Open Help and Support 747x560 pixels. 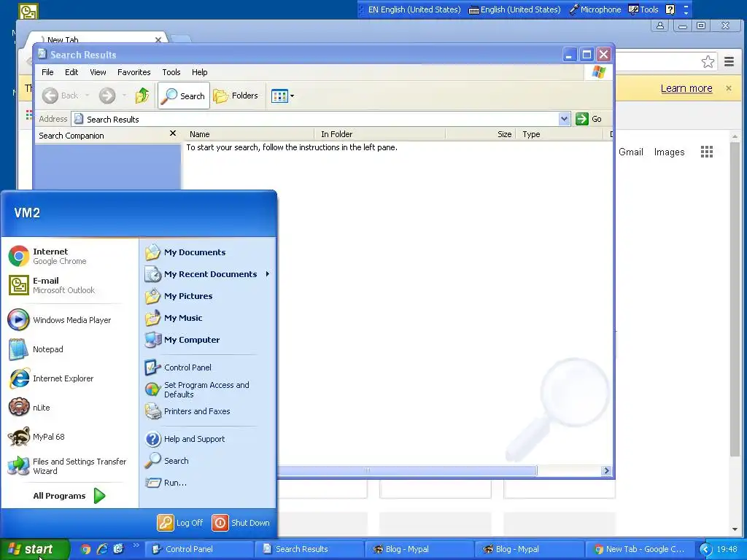point(185,439)
